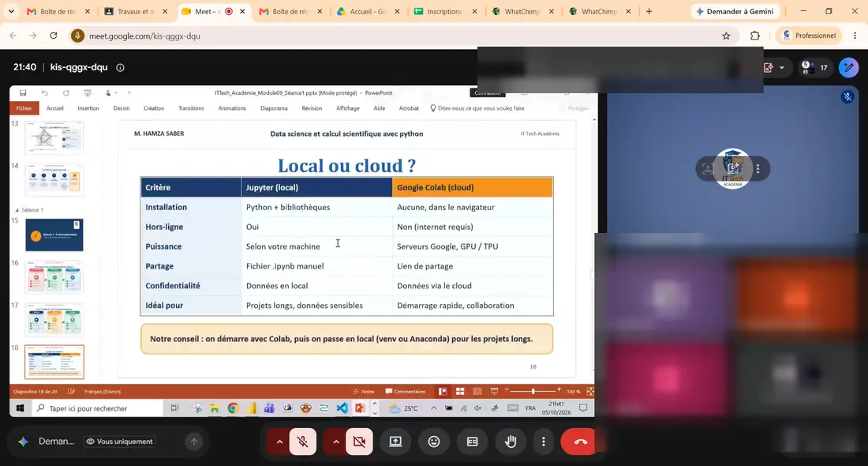
Task: Open Chrome extensions puzzle icon
Action: 755,36
